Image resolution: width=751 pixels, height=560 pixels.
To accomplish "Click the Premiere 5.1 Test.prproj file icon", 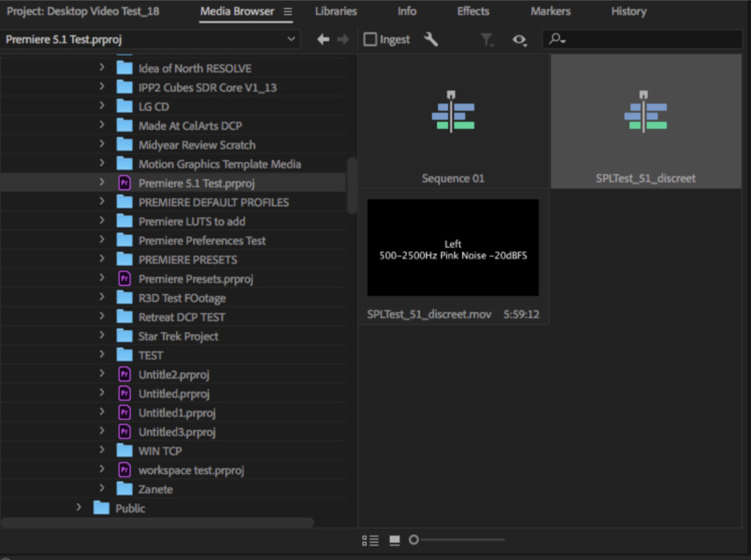I will 125,183.
